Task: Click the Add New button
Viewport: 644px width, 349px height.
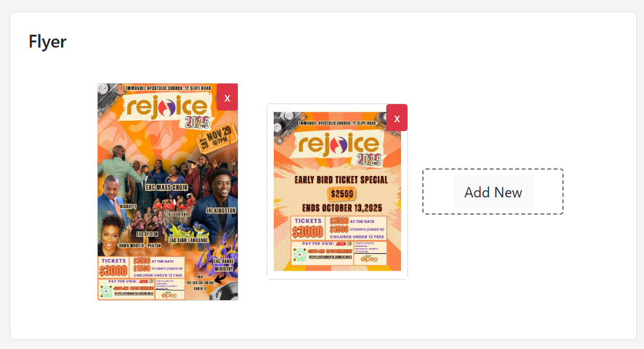Action: (x=493, y=192)
